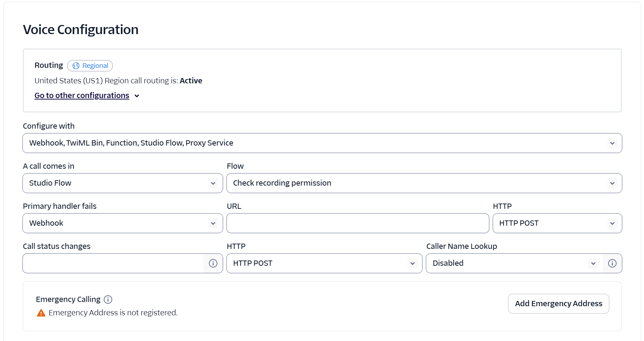Click chevron beside Go to other configurations

point(137,96)
